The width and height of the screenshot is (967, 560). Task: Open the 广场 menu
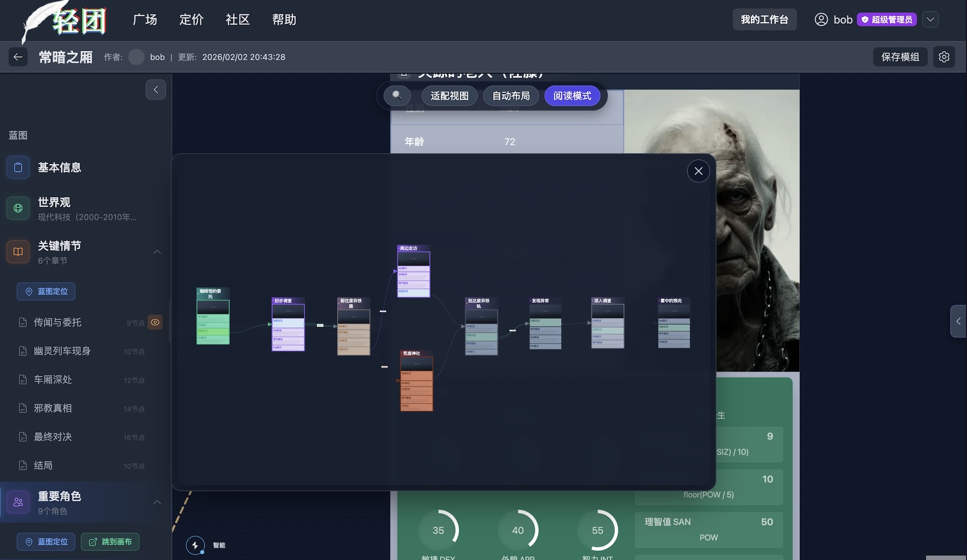145,19
